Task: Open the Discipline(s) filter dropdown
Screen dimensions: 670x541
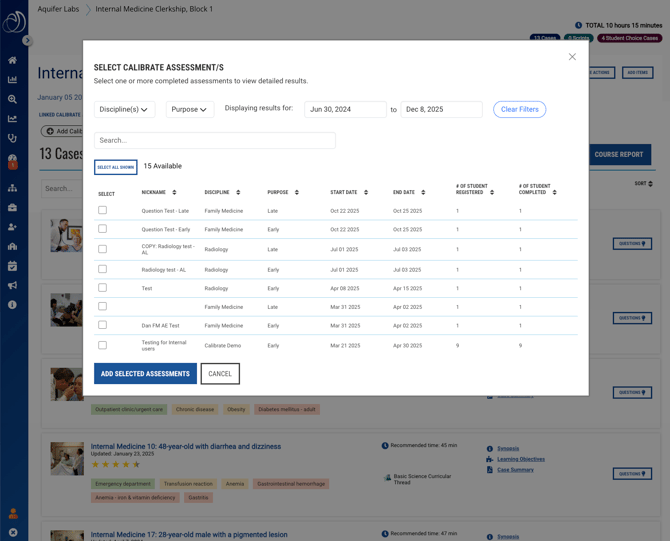Action: 124,109
